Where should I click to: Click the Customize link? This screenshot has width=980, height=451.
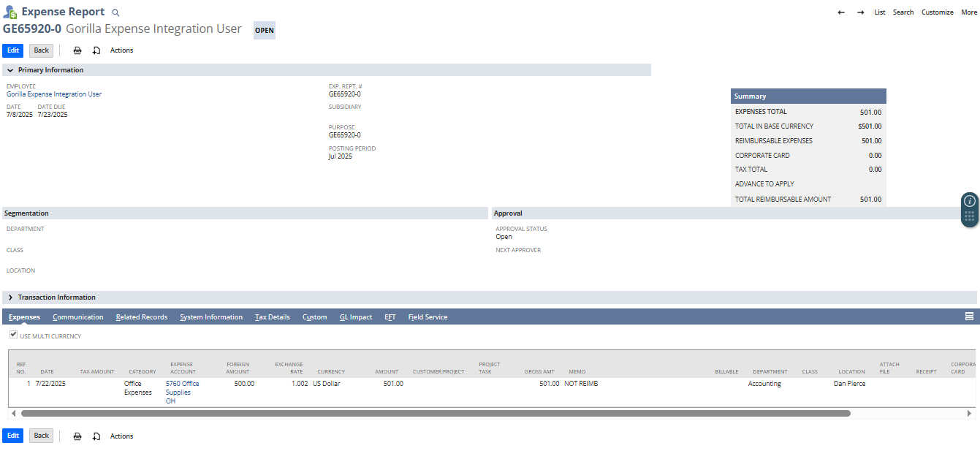(937, 12)
